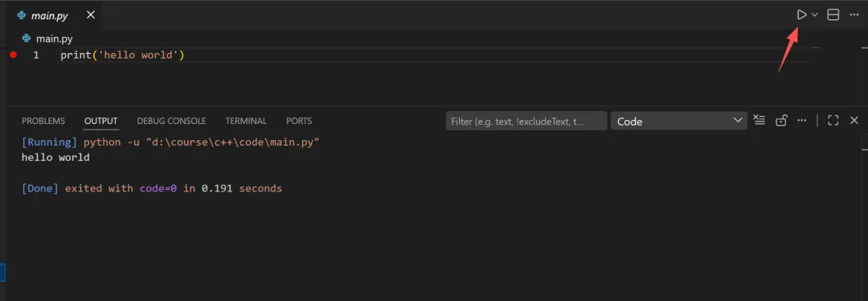The height and width of the screenshot is (301, 868).
Task: Close the bottom panel
Action: click(854, 120)
